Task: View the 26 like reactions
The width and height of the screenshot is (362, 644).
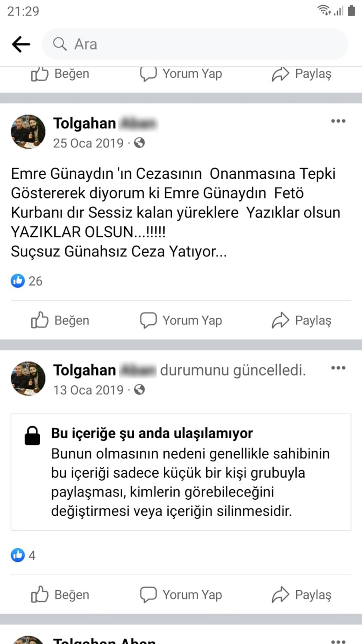Action: [26, 281]
